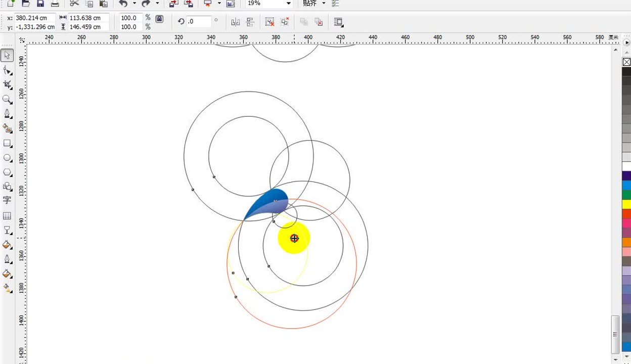Edit the object width 113.638 cm field
631x364 pixels.
[88, 18]
